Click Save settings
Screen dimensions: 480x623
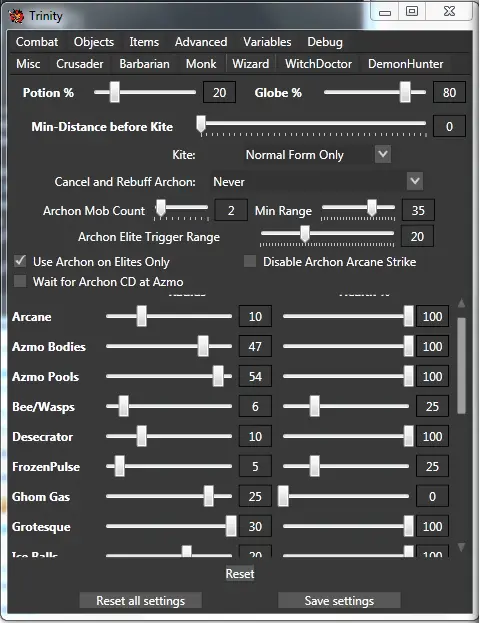click(x=339, y=600)
